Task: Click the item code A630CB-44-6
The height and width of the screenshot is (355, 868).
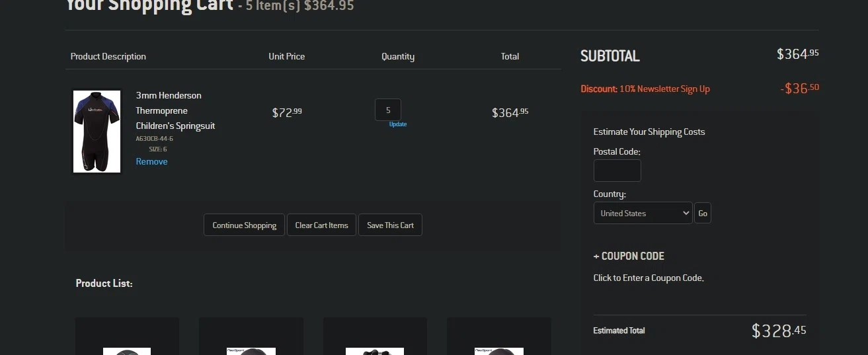Action: click(x=154, y=139)
